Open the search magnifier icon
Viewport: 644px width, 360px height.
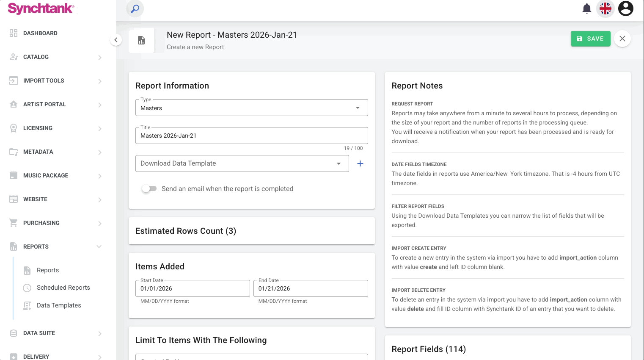[135, 8]
